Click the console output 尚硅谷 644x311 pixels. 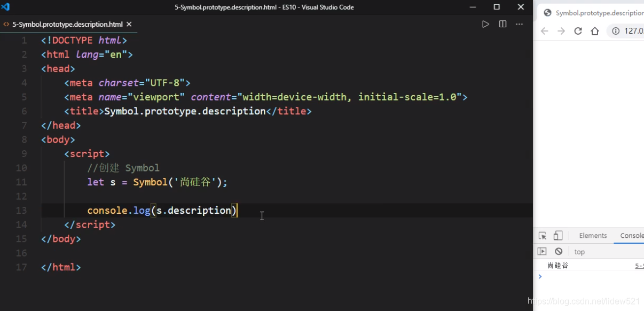(x=558, y=266)
